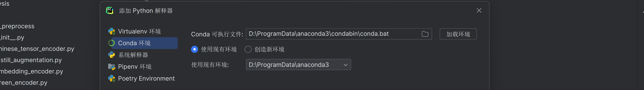The image size is (644, 90).
Task: Click the folder browse icon for Conda executable
Action: coord(425,34)
